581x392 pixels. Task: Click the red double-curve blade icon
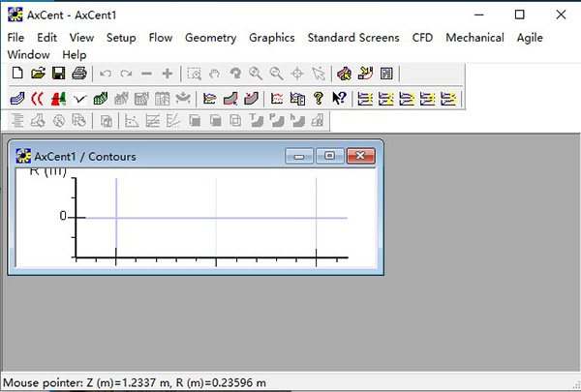[38, 98]
